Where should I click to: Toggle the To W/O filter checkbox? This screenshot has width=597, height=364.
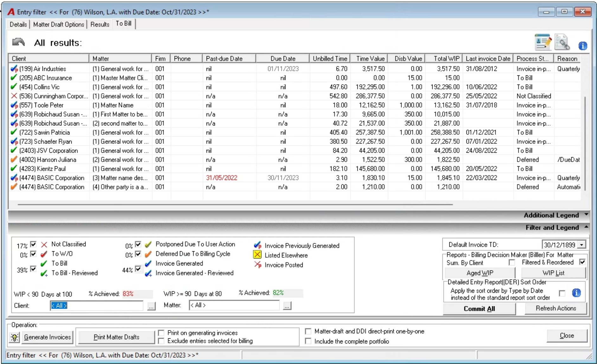(33, 254)
